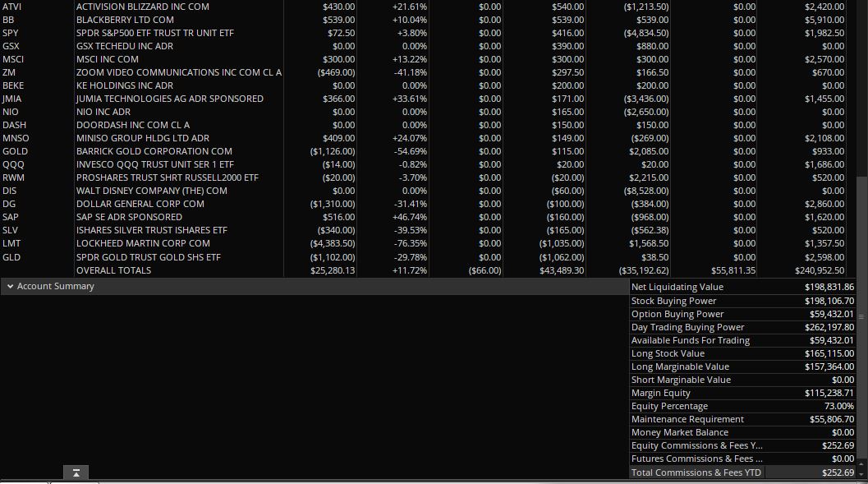This screenshot has height=484, width=868.
Task: Click the scroll-to-top arrow button at bottom
Action: [76, 472]
